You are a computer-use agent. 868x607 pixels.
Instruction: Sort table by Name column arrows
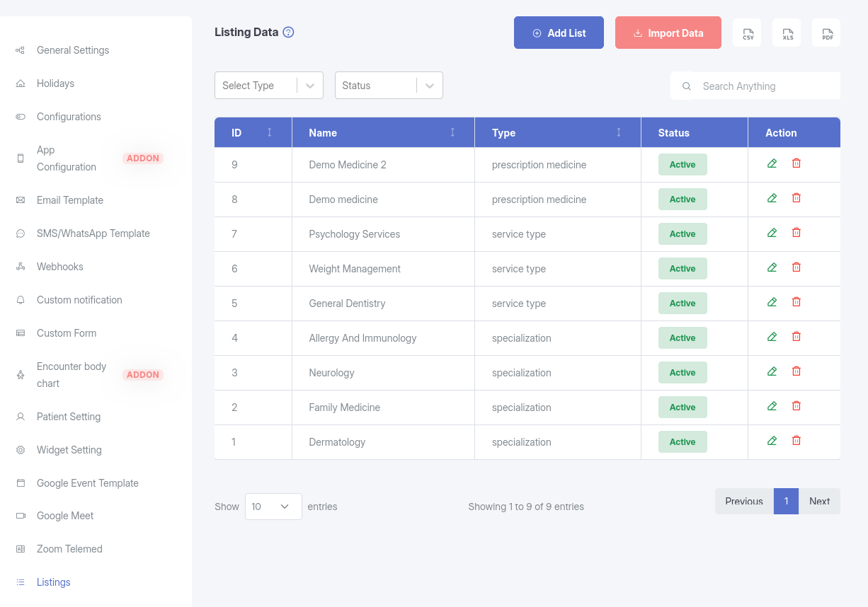[452, 132]
